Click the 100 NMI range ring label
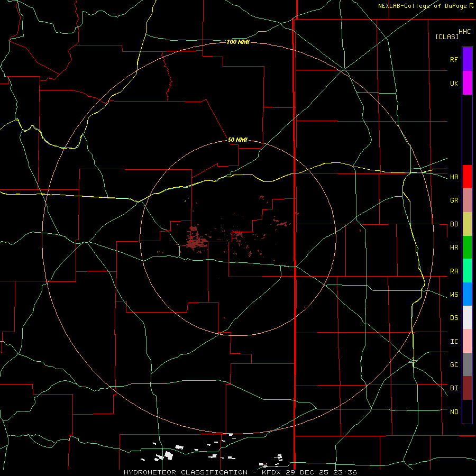Viewport: 476px width, 476px height. coord(238,42)
